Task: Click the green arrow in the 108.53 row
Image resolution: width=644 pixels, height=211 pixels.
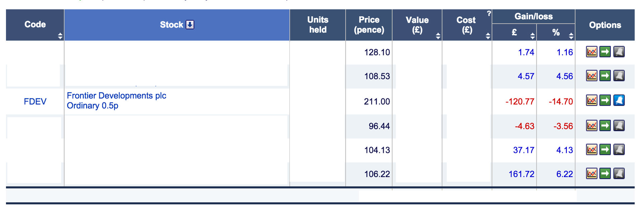Action: [605, 76]
